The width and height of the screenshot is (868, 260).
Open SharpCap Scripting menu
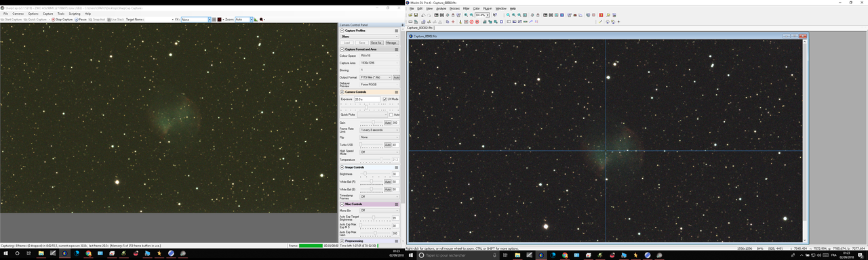(75, 14)
